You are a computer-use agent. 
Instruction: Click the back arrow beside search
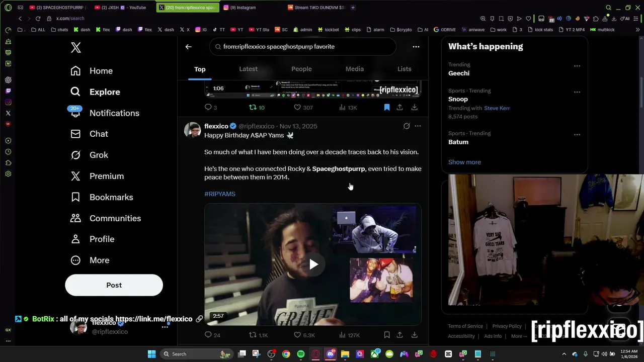[x=188, y=47]
